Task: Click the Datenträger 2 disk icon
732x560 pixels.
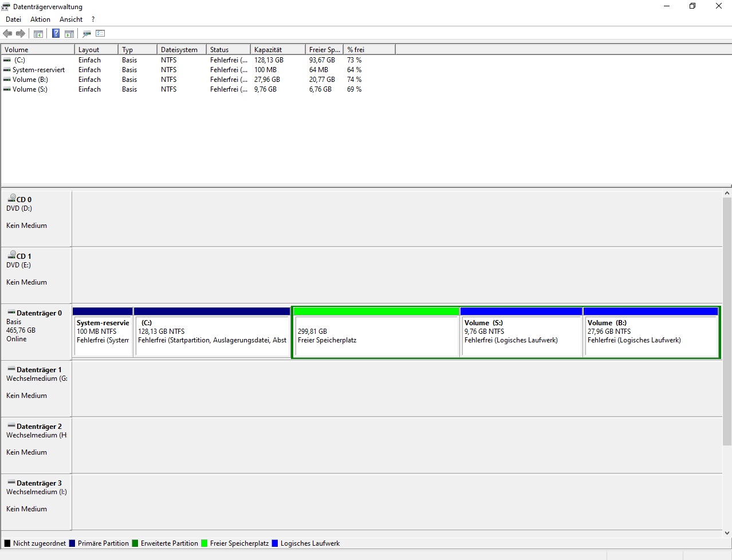Action: [11, 426]
